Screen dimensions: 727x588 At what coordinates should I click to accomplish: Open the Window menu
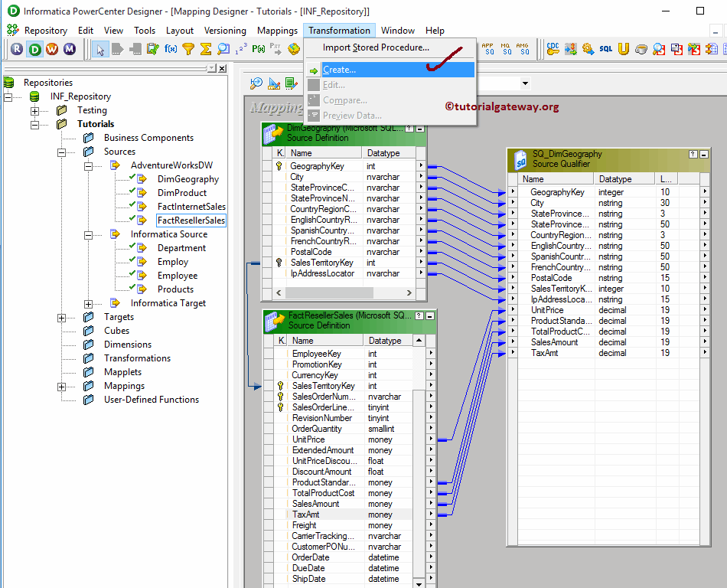tap(397, 31)
